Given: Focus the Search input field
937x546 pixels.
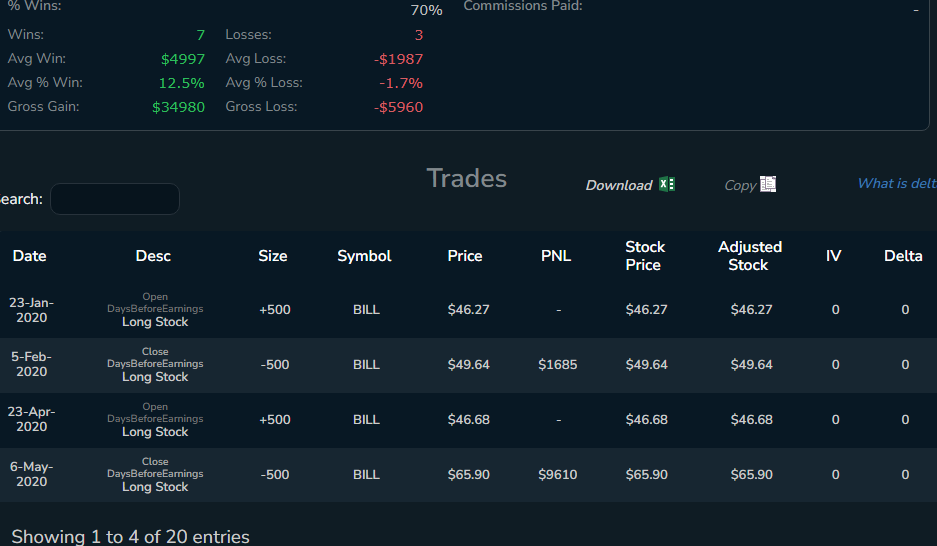Looking at the screenshot, I should pyautogui.click(x=115, y=199).
